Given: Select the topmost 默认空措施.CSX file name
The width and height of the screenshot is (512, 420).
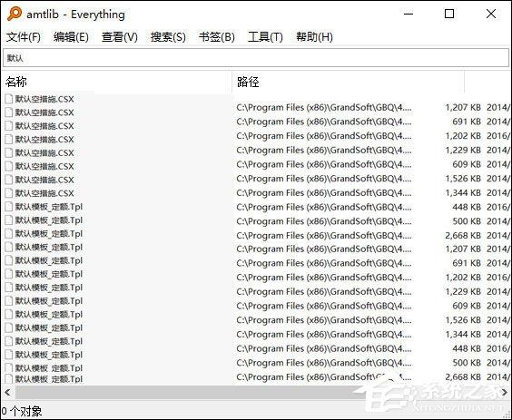Looking at the screenshot, I should (44, 99).
